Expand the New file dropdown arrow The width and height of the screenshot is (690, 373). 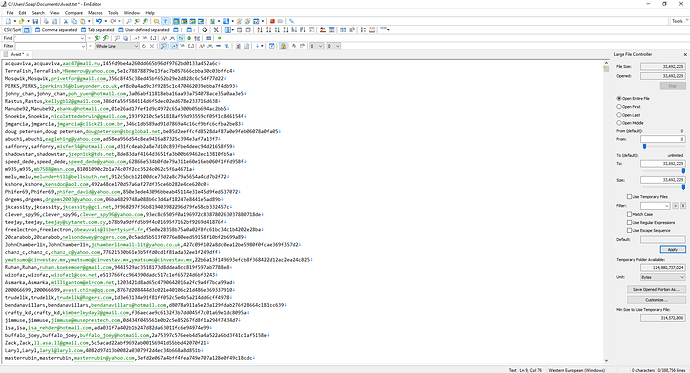15,21
